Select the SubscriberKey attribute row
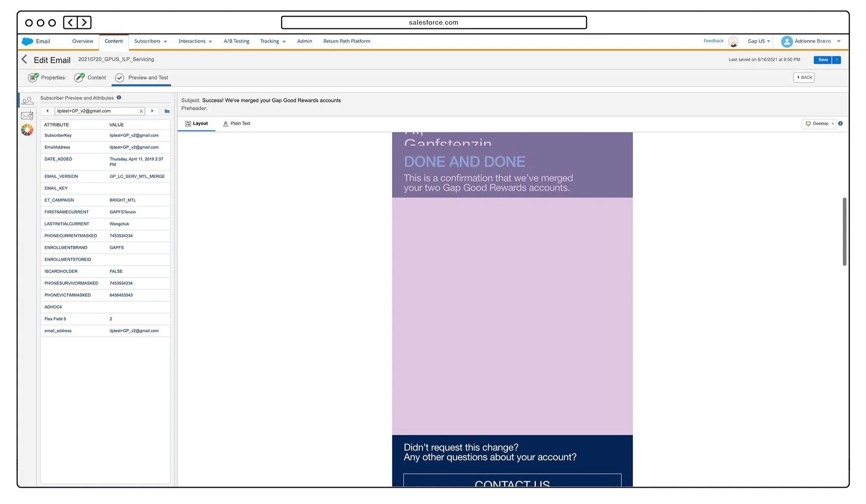866x504 pixels. 105,136
